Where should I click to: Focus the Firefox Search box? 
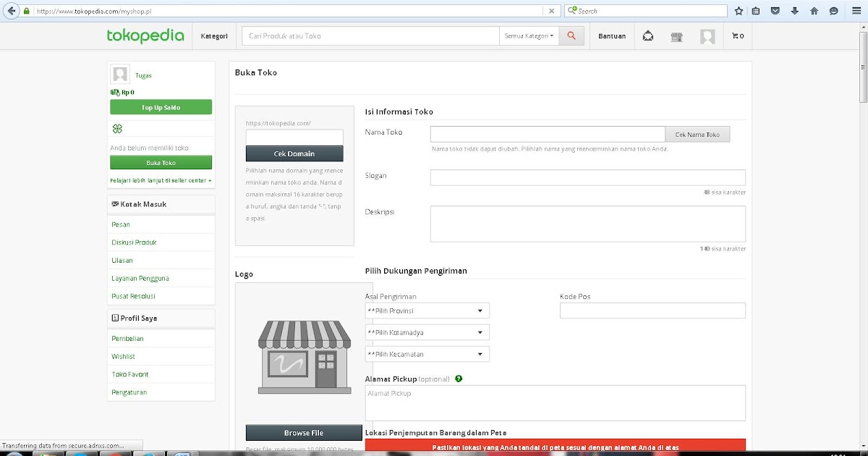pos(645,11)
